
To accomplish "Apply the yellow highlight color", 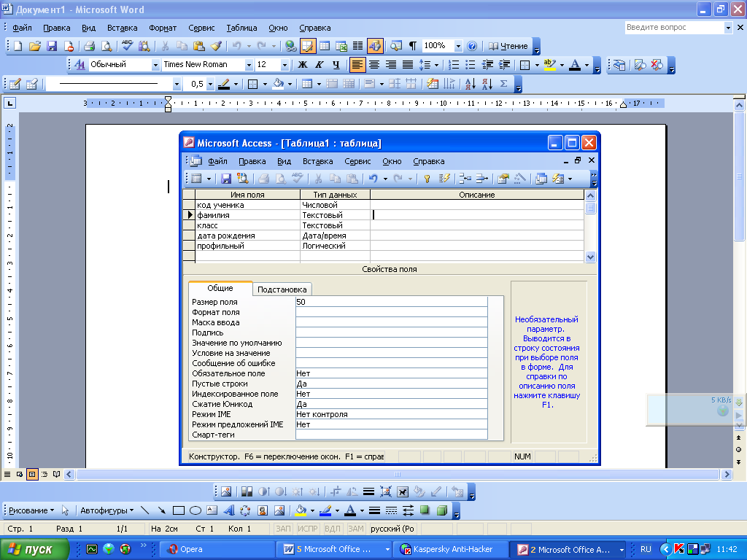I will tap(550, 65).
